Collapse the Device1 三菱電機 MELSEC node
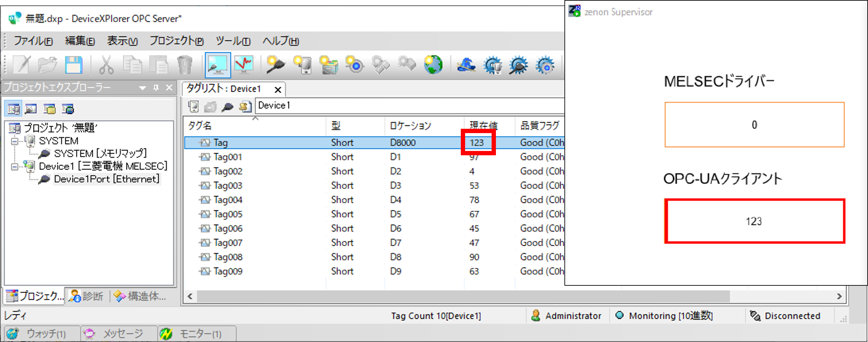The image size is (868, 342). (x=15, y=167)
